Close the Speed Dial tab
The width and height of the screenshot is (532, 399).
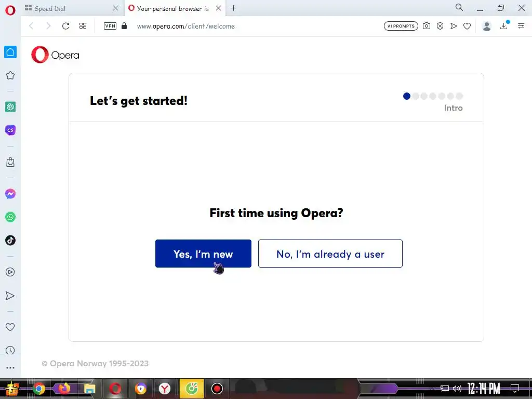[115, 8]
